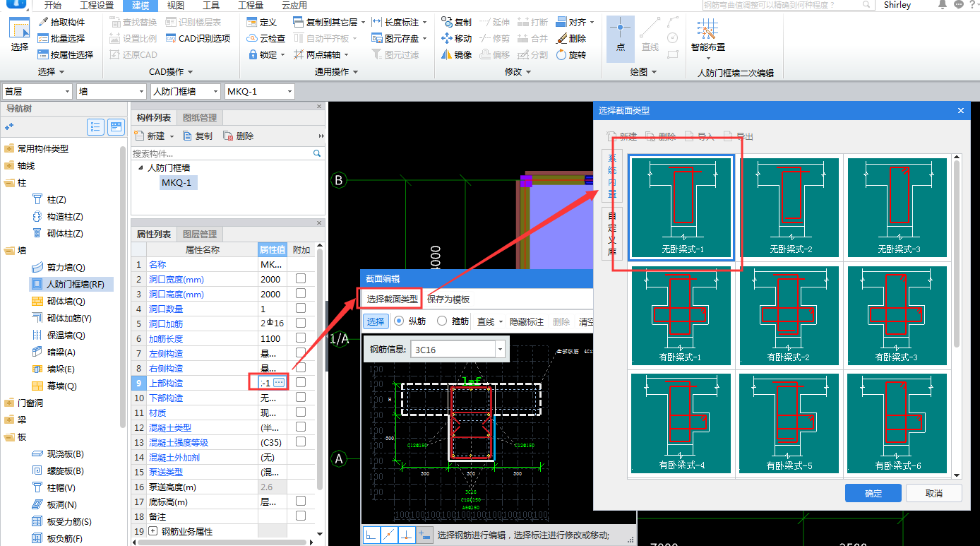Click 新建 in the component list toolbar
This screenshot has height=546, width=980.
pyautogui.click(x=151, y=136)
